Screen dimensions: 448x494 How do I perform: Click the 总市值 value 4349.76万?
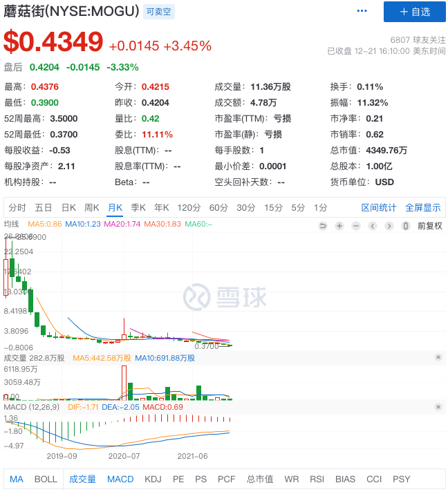[x=386, y=151]
